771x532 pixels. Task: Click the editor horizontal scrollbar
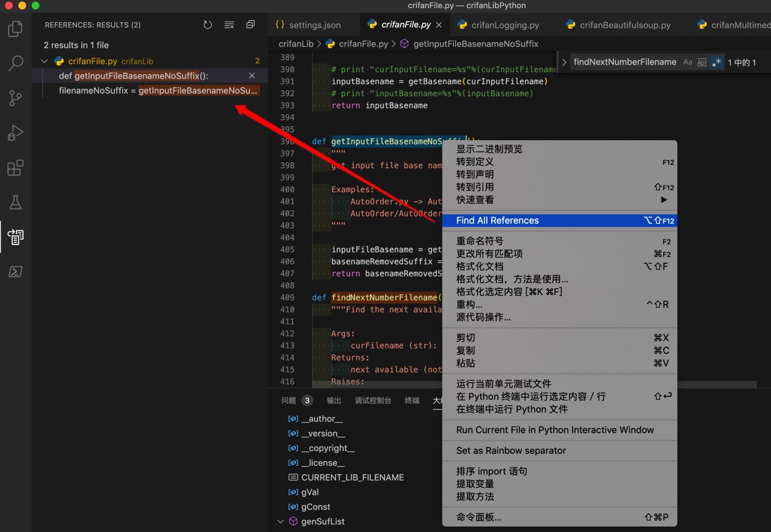coord(534,384)
